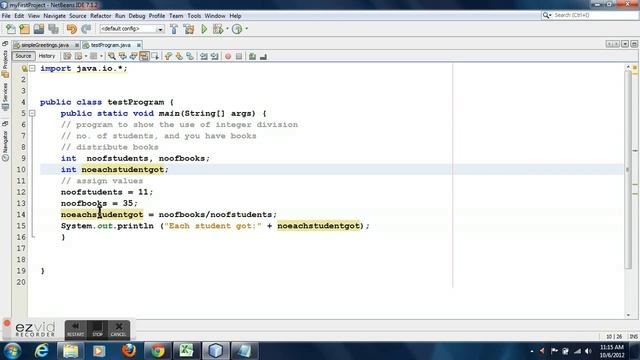Image resolution: width=640 pixels, height=360 pixels.
Task: Click the Comment lines icon
Action: click(252, 56)
